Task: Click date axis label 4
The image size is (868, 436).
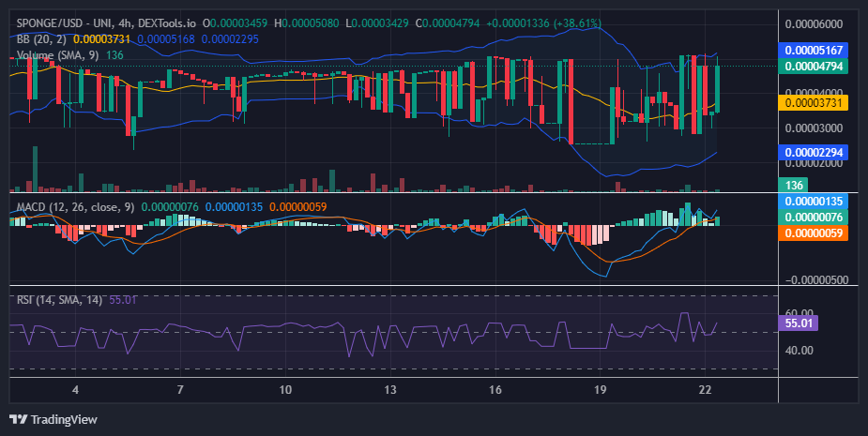Action: point(75,390)
